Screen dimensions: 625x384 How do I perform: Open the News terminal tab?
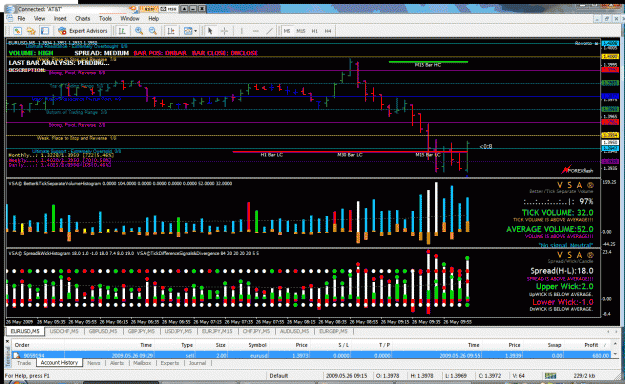[x=94, y=363]
